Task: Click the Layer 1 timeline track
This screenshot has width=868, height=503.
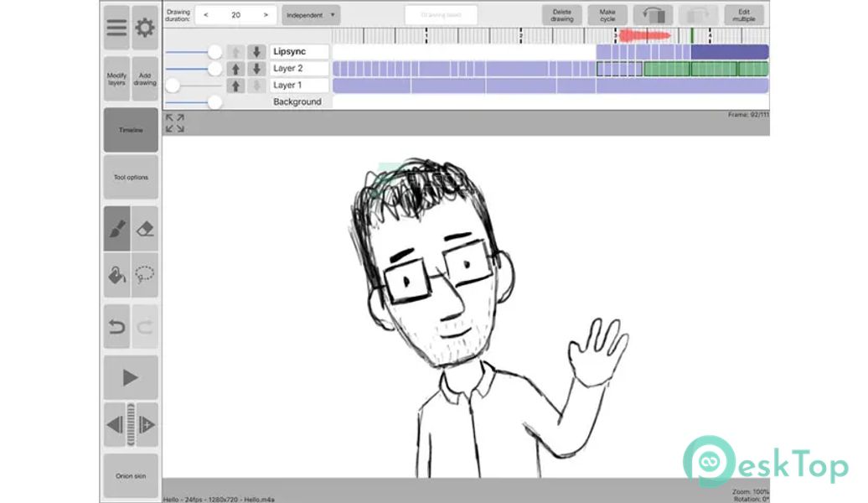Action: [550, 86]
